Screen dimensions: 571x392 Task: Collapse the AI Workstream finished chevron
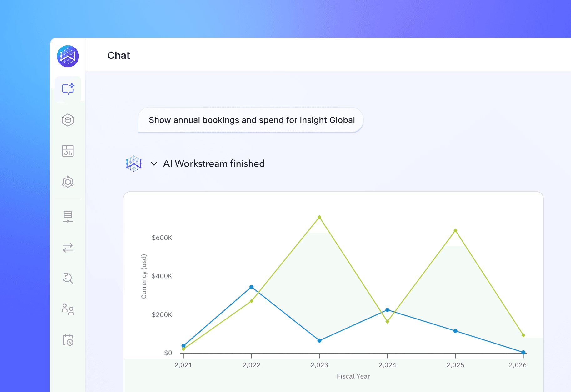(154, 164)
